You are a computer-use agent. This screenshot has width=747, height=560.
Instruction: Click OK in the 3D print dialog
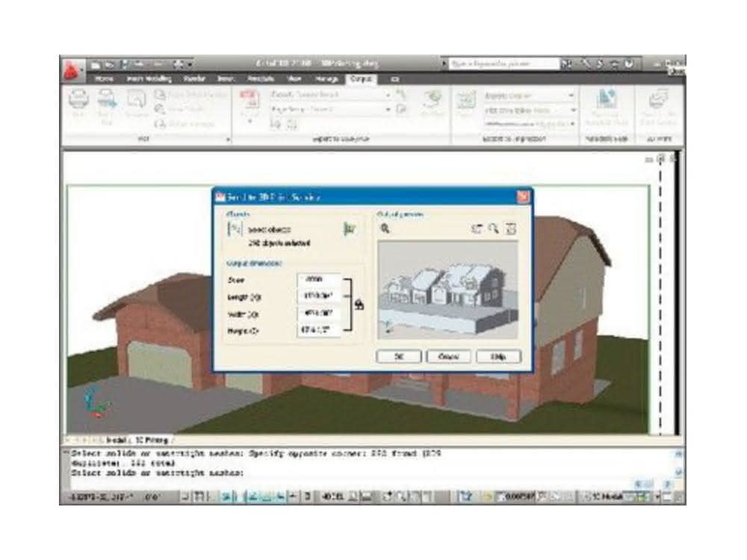pyautogui.click(x=399, y=356)
